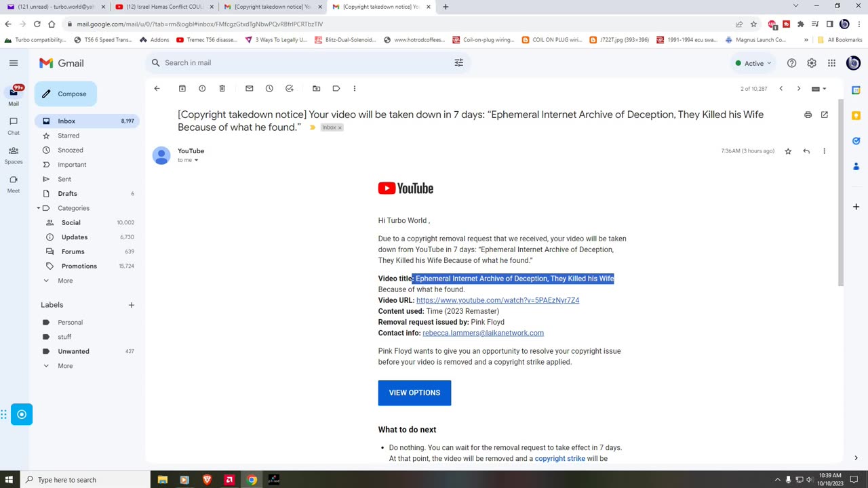Open Gmail support help icon
Viewport: 868px width, 488px height.
pyautogui.click(x=791, y=63)
